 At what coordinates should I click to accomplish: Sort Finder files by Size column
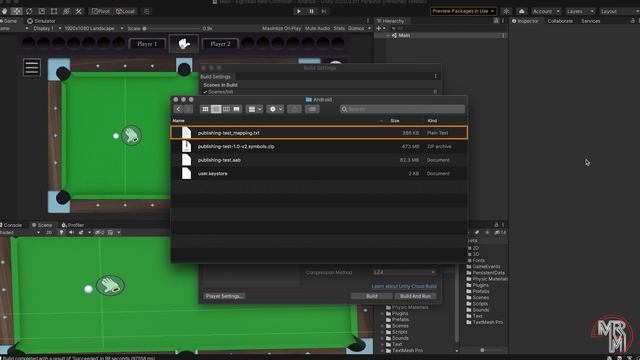click(394, 121)
